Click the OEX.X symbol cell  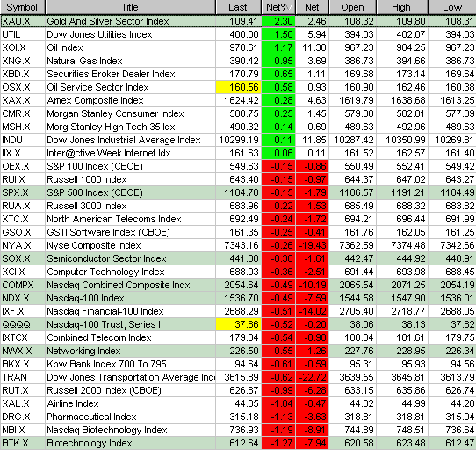click(23, 166)
